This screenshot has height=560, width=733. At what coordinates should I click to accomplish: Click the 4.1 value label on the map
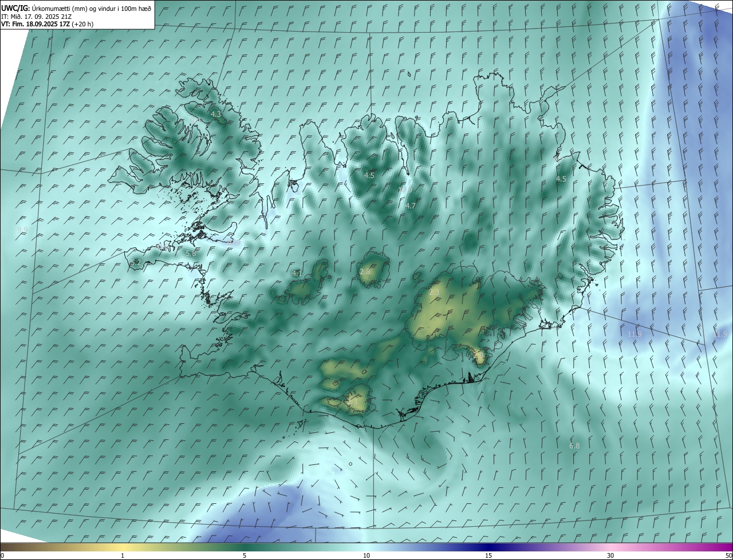click(x=297, y=274)
